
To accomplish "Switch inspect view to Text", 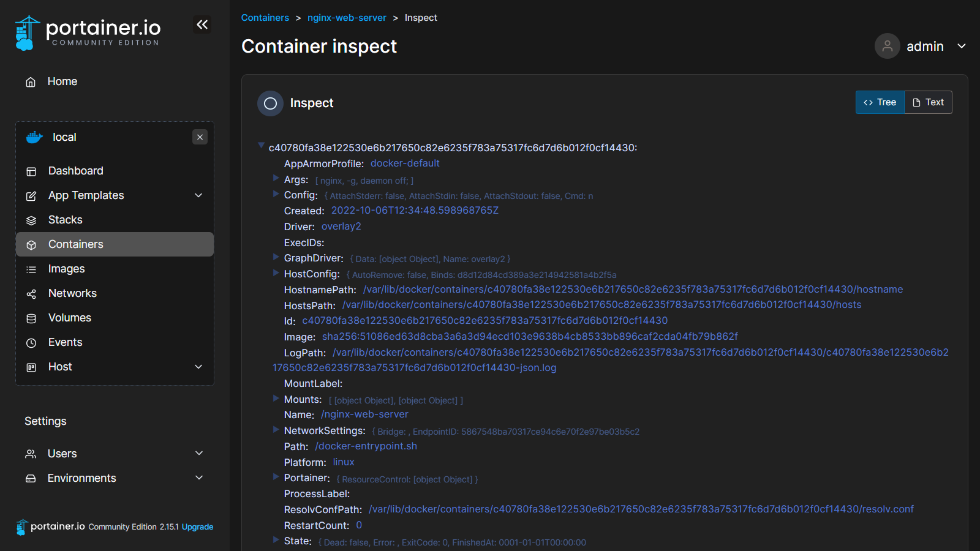I will [928, 102].
